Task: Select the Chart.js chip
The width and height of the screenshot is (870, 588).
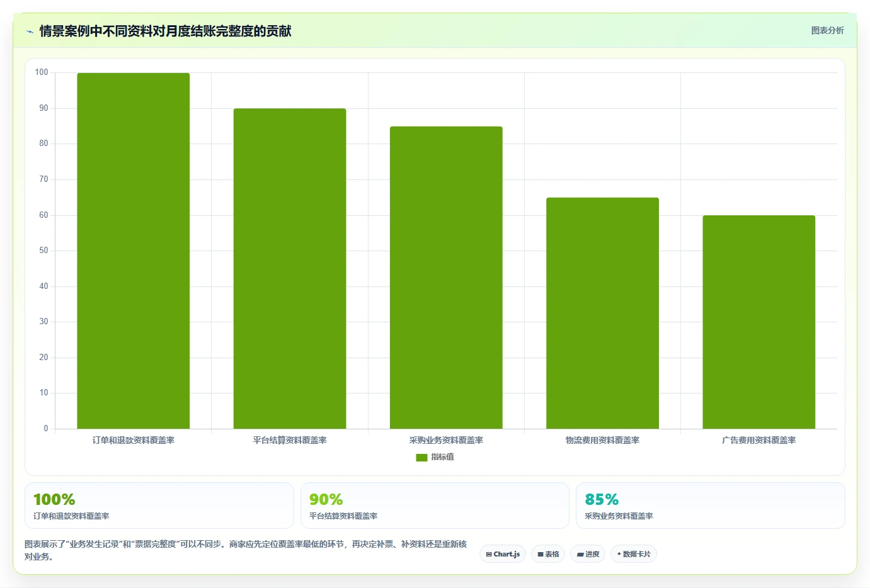Action: [503, 554]
